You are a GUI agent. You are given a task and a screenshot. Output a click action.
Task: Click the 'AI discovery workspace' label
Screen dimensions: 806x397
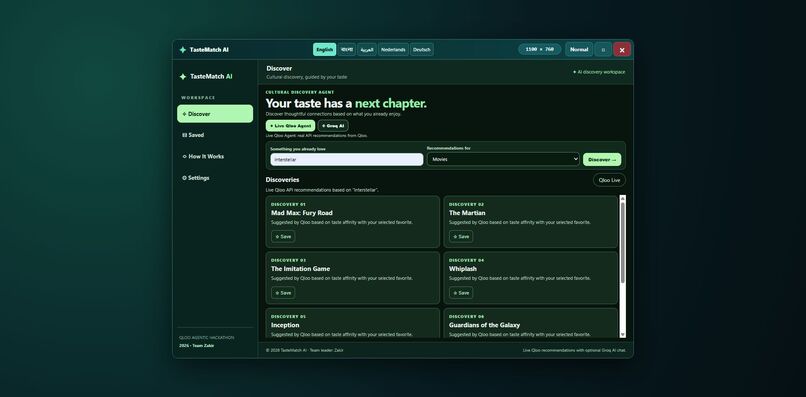599,72
